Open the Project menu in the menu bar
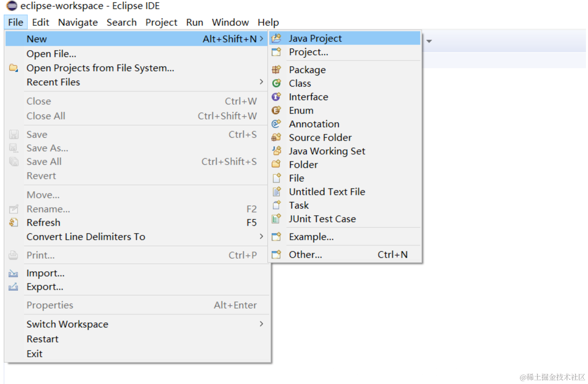Image resolution: width=588 pixels, height=384 pixels. 161,22
